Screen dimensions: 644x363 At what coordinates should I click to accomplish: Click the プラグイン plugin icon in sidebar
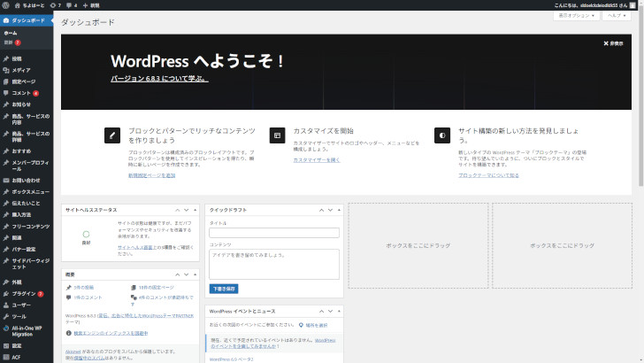pos(5,294)
